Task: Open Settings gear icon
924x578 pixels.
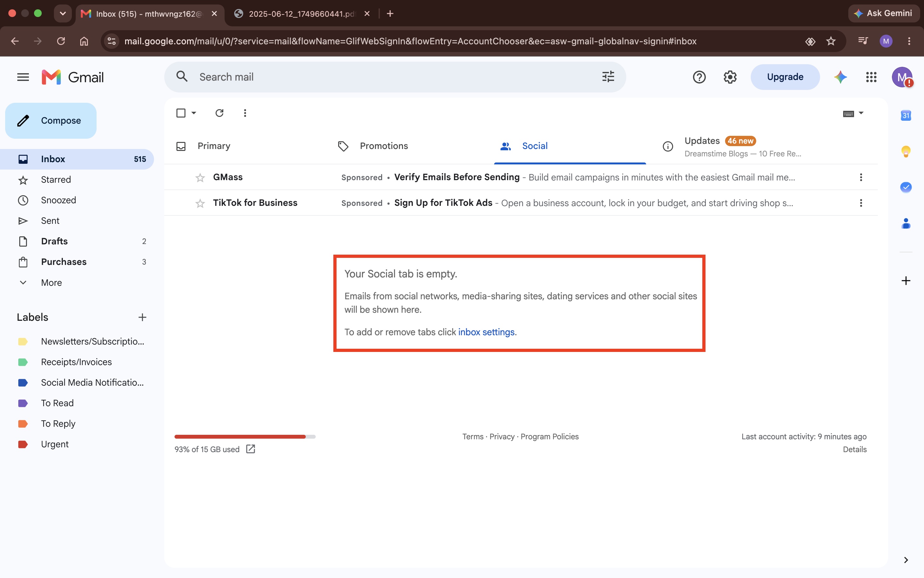Action: coord(730,77)
